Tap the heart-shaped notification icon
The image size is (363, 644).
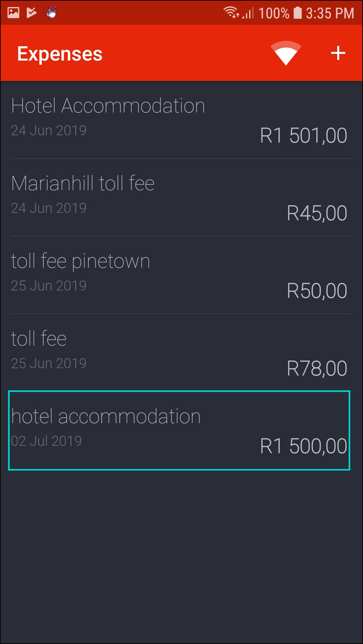pos(50,13)
